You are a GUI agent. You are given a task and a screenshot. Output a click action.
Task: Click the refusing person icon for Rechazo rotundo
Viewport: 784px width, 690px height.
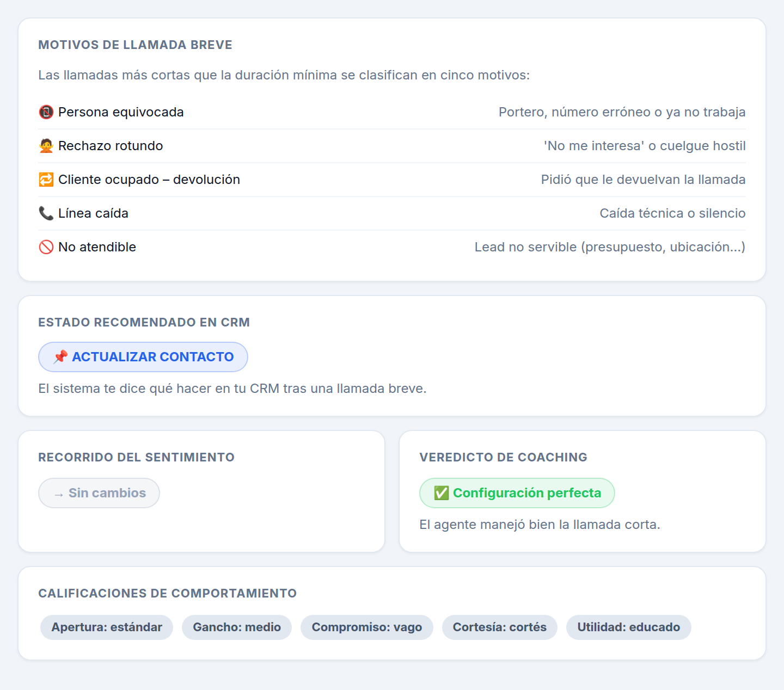pos(46,146)
